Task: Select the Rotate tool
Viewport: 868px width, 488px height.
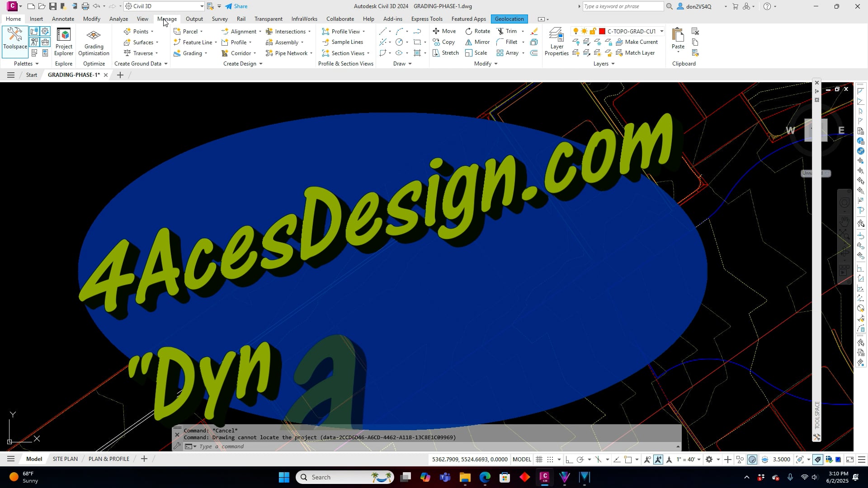Action: coord(478,31)
